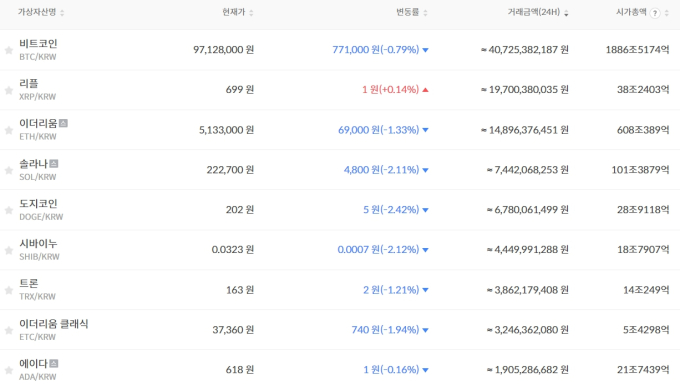Screen dimensions: 680x387
Task: Select the market cap 1886조5174억
Action: [638, 50]
